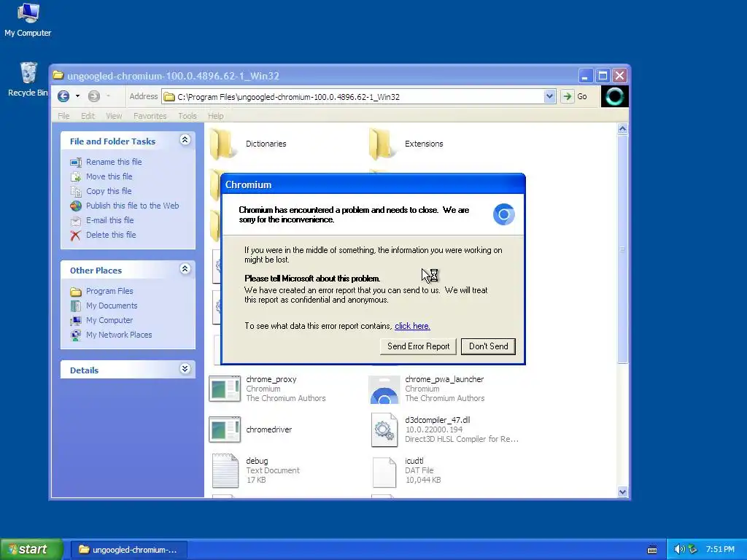Select the chrome_proxy file name text
The image size is (747, 560).
(x=271, y=379)
